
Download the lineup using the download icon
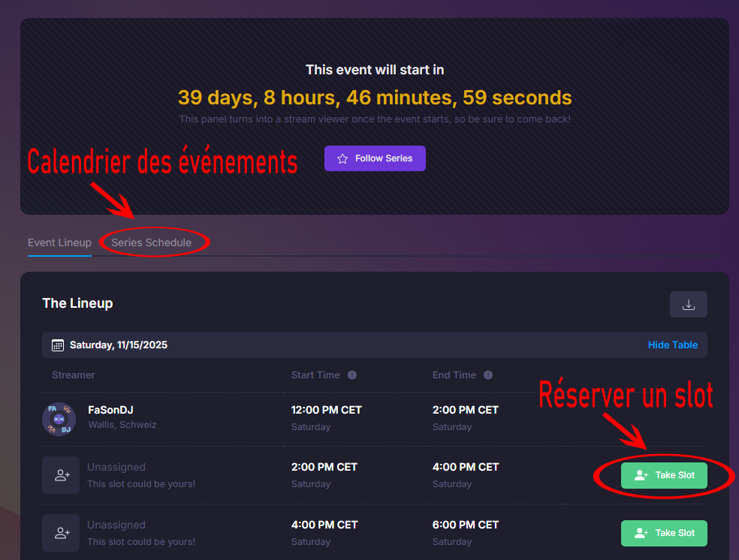[688, 305]
